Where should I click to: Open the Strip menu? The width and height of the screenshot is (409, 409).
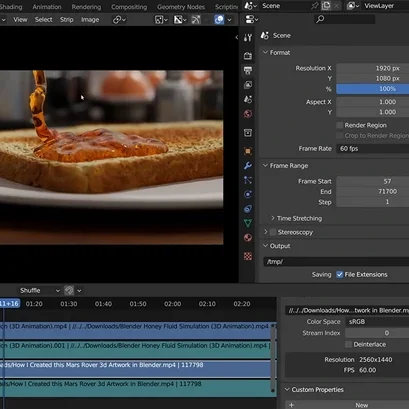[67, 20]
